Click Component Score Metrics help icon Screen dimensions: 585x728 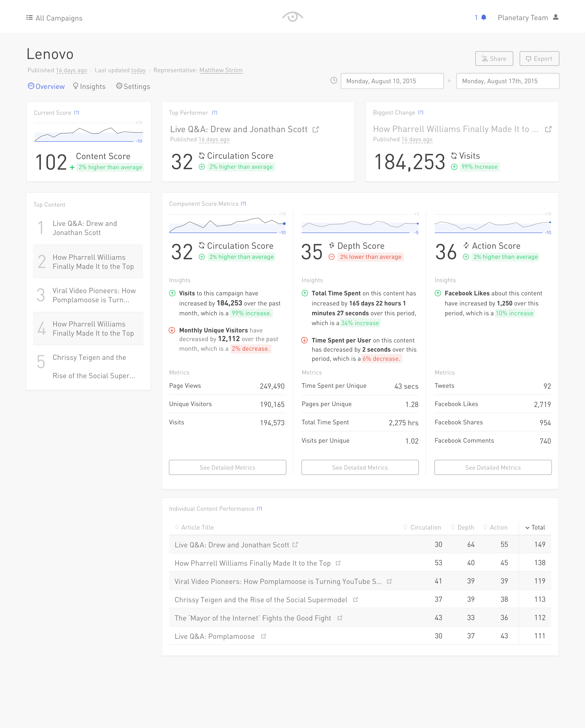pos(243,204)
